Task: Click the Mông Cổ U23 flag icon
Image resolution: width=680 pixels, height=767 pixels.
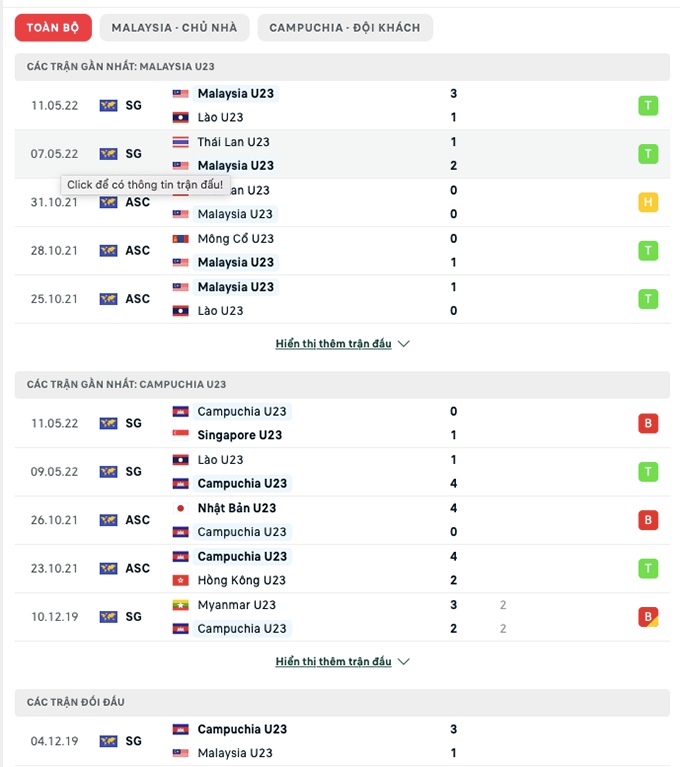Action: pyautogui.click(x=181, y=239)
